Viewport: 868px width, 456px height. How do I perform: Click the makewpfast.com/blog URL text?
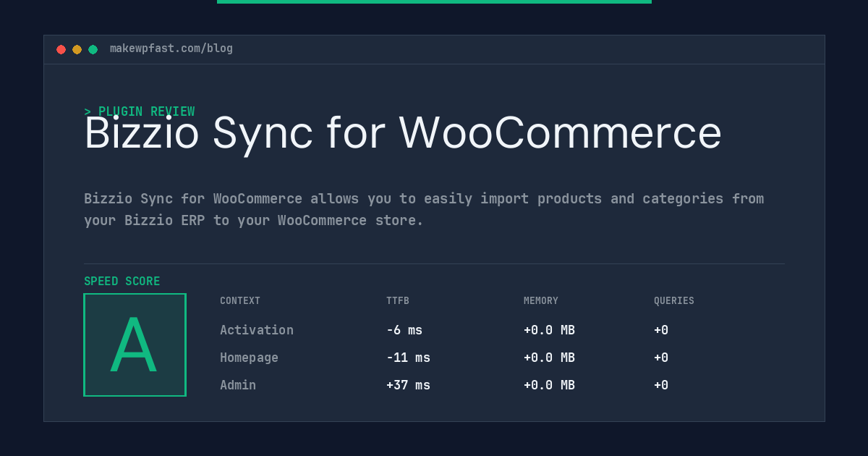click(171, 48)
